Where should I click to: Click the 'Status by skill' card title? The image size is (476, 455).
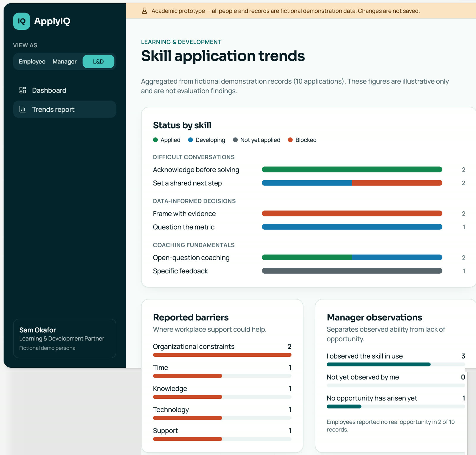point(182,125)
